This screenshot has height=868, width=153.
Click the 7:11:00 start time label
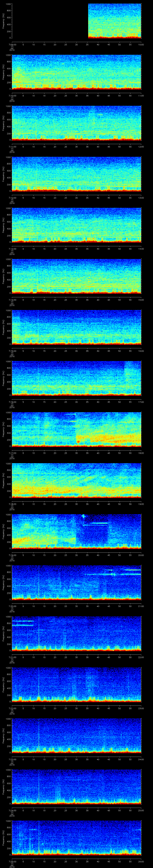pos(12,147)
